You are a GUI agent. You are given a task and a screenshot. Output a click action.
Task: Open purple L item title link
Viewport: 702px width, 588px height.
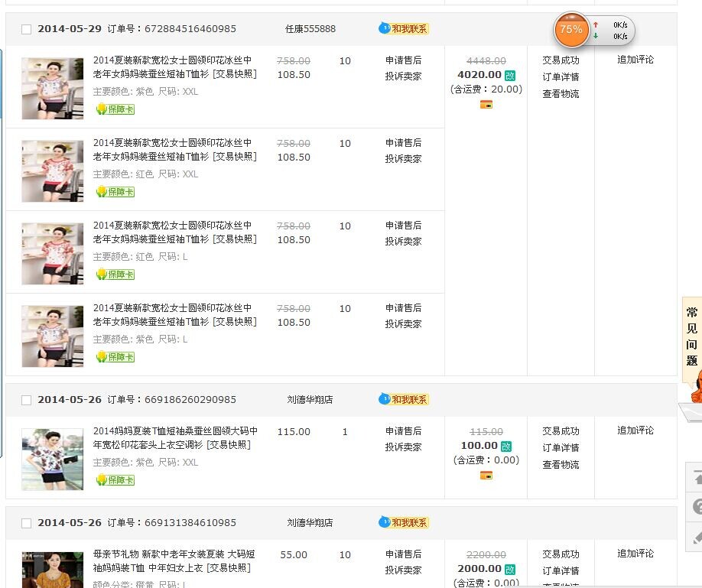(175, 315)
